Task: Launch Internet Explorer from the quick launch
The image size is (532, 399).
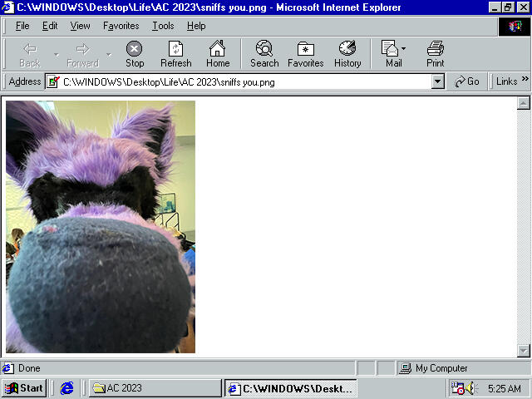Action: [67, 388]
